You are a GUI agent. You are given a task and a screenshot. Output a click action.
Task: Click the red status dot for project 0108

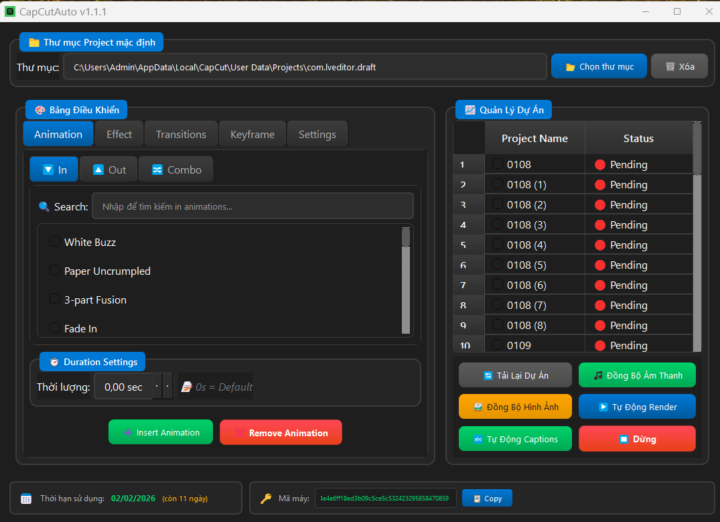coord(600,165)
